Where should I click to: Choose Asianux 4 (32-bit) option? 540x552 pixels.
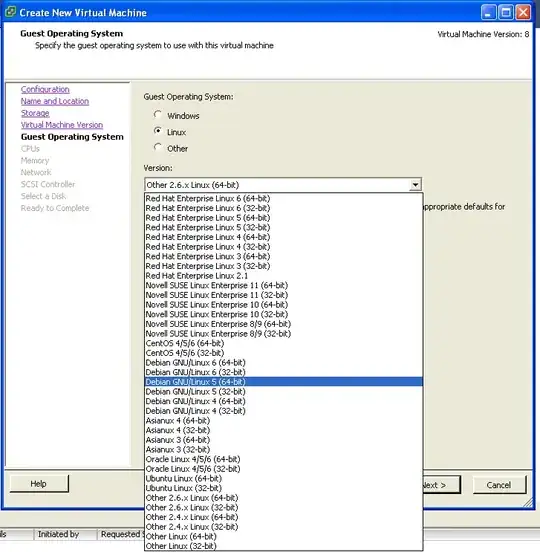pyautogui.click(x=283, y=430)
